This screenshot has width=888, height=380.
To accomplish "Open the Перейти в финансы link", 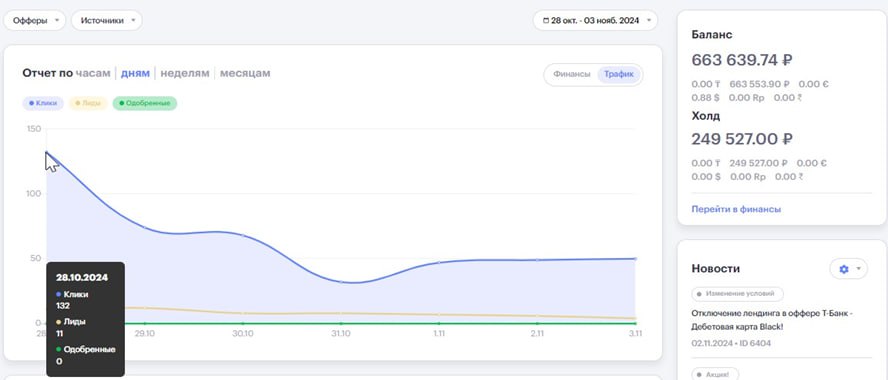I will tap(736, 209).
